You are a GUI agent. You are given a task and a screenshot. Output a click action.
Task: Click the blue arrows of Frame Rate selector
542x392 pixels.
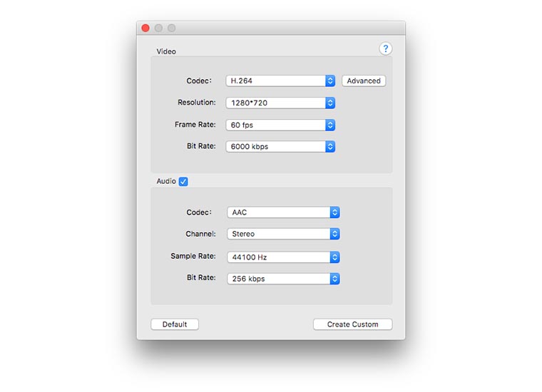pyautogui.click(x=330, y=125)
